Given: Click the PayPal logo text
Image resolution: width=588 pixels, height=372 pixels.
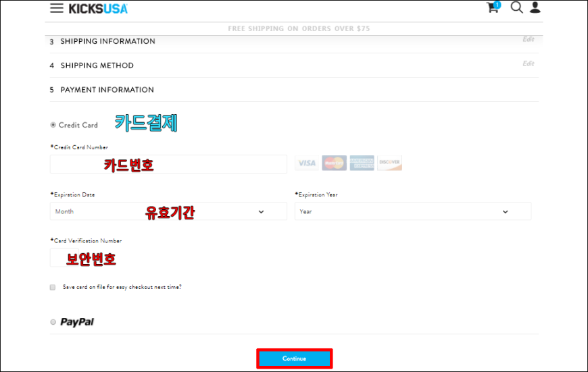Looking at the screenshot, I should pos(77,322).
